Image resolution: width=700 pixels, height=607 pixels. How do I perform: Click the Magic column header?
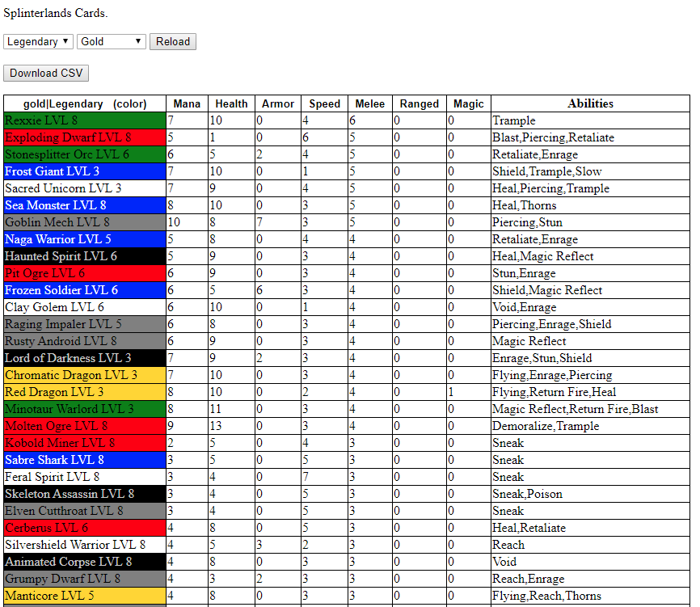point(468,103)
